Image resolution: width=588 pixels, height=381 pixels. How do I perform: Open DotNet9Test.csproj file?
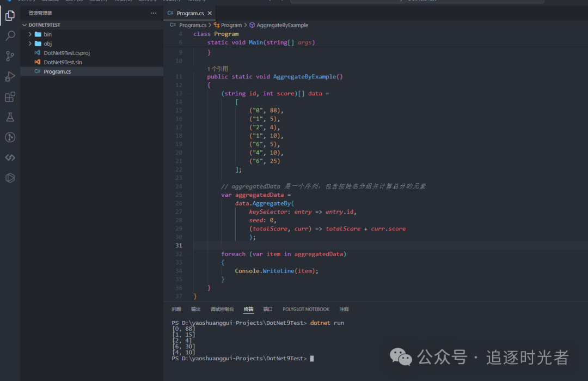[66, 53]
